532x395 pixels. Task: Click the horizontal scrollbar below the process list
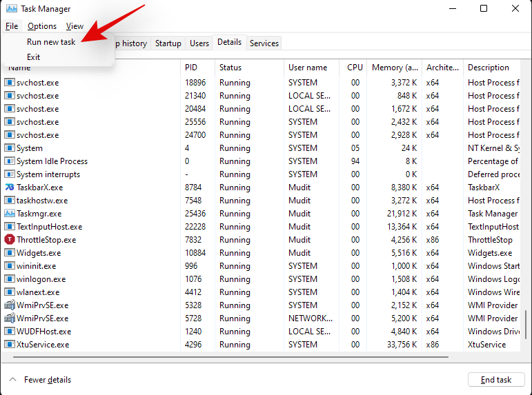pos(228,357)
